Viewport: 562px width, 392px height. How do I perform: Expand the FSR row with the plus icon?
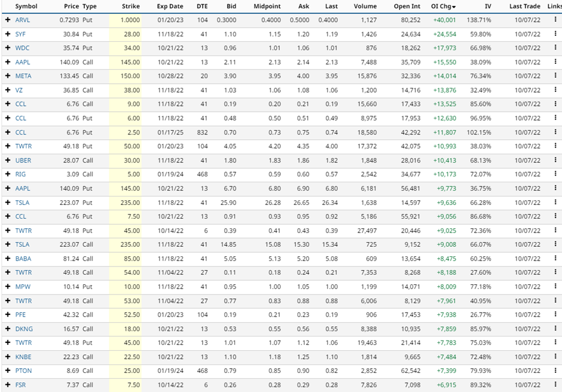pyautogui.click(x=8, y=384)
